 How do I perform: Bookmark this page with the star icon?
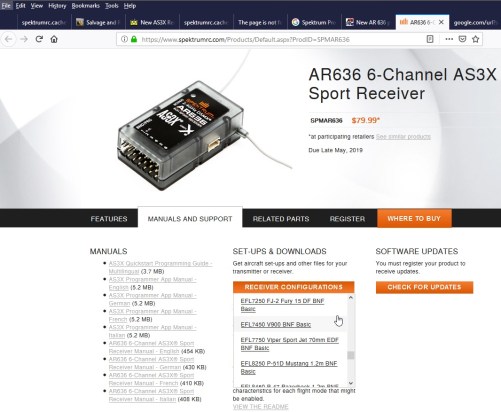tap(476, 39)
